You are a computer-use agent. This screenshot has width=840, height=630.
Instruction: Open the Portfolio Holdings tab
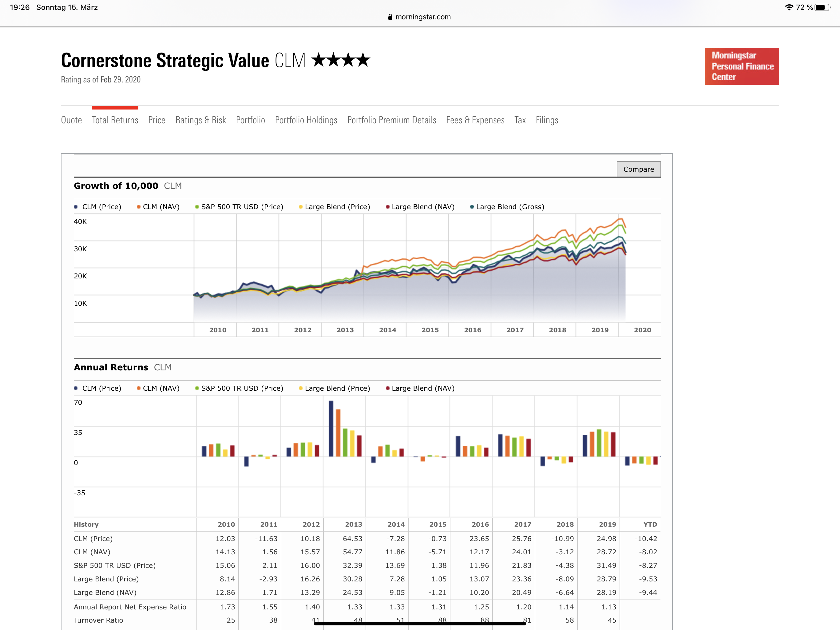(x=306, y=120)
